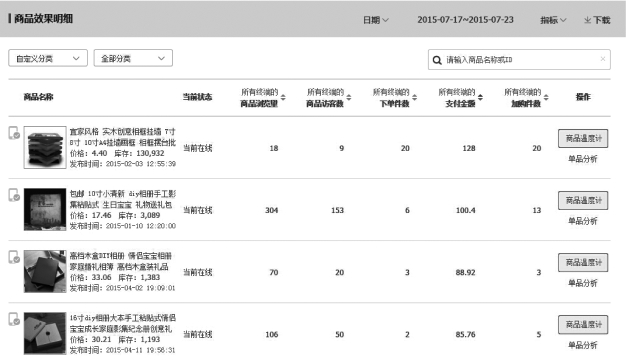Screen dimensions: 626x364
Task: Click payment amount value 100.4
Action: click(x=466, y=210)
